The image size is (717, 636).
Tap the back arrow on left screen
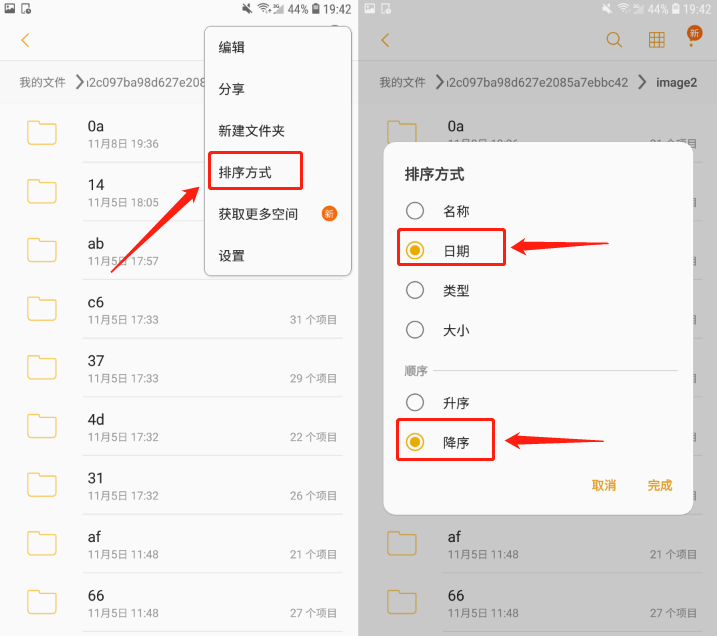25,40
